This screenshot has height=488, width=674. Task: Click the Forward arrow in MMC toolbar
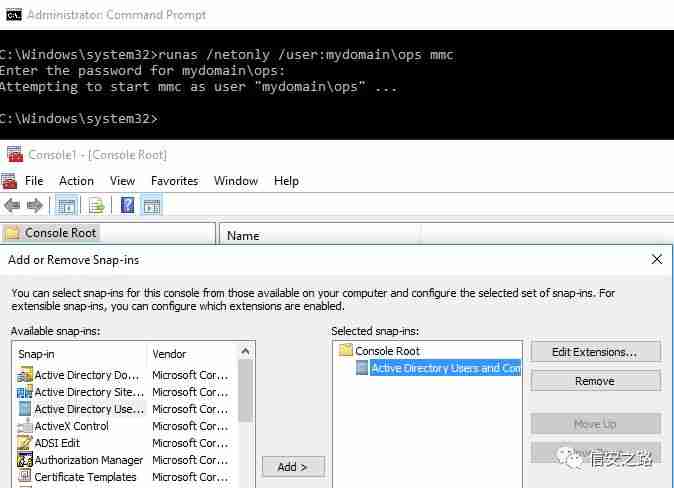[35, 206]
